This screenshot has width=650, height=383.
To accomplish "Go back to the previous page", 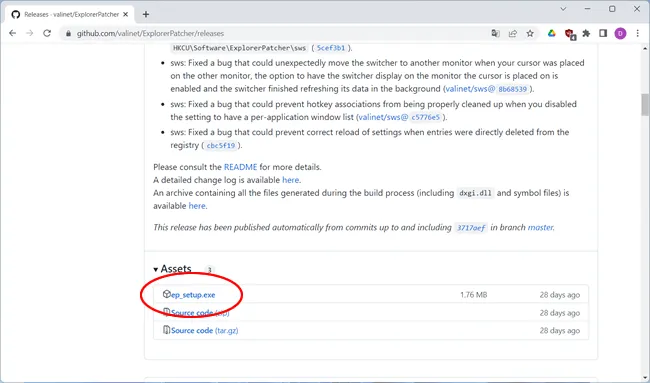I will tap(12, 33).
